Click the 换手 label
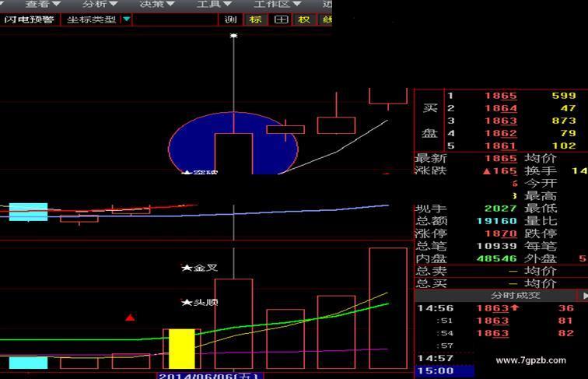The image size is (588, 379). point(540,170)
